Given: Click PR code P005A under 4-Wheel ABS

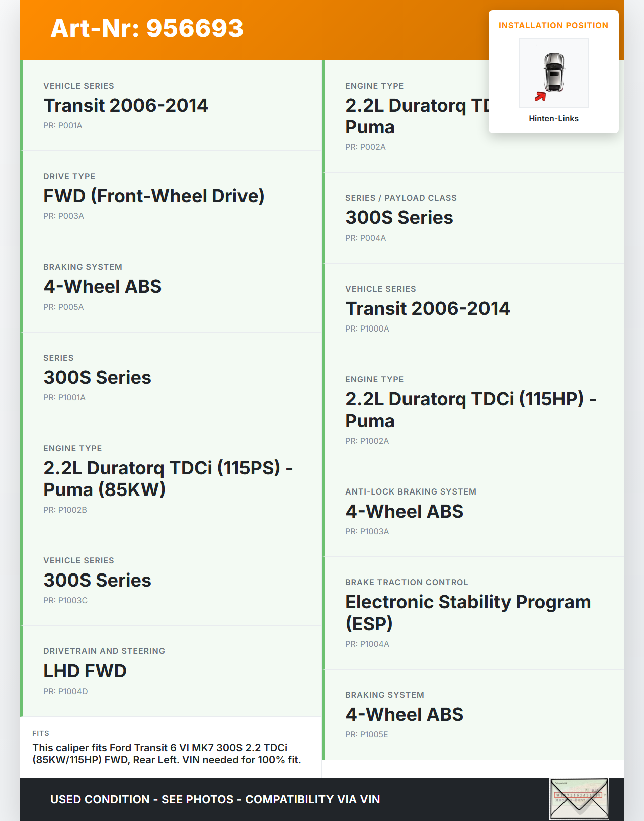Looking at the screenshot, I should coord(63,307).
